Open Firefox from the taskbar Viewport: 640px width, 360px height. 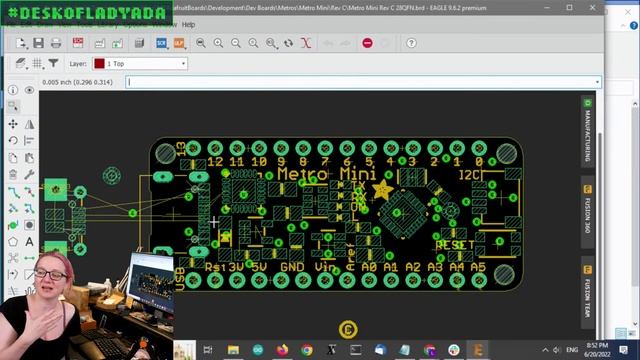coord(282,350)
